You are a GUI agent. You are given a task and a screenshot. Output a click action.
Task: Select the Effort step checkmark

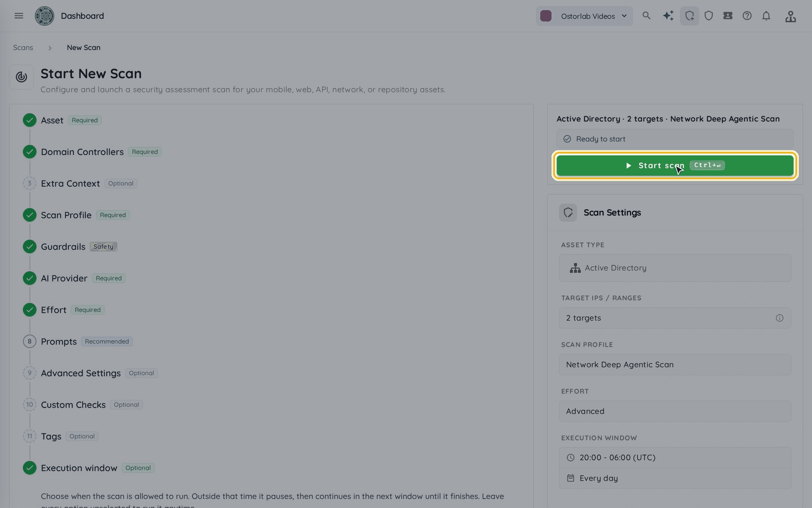pyautogui.click(x=30, y=310)
